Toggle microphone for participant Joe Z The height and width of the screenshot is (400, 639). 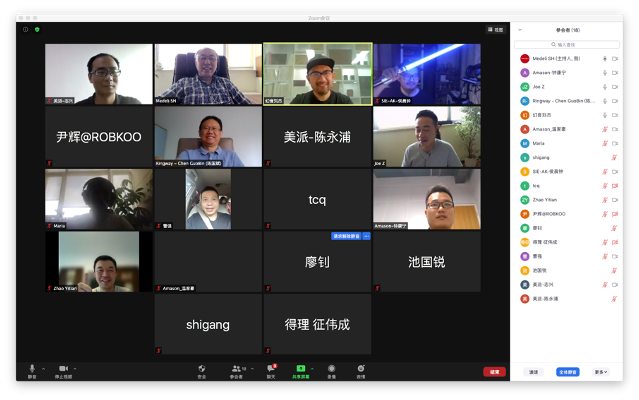pyautogui.click(x=604, y=87)
